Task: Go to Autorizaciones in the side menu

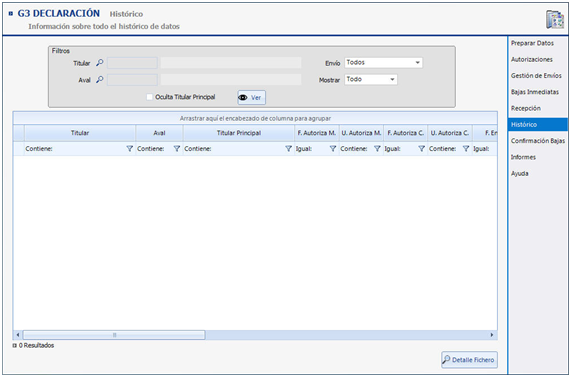Action: [531, 59]
